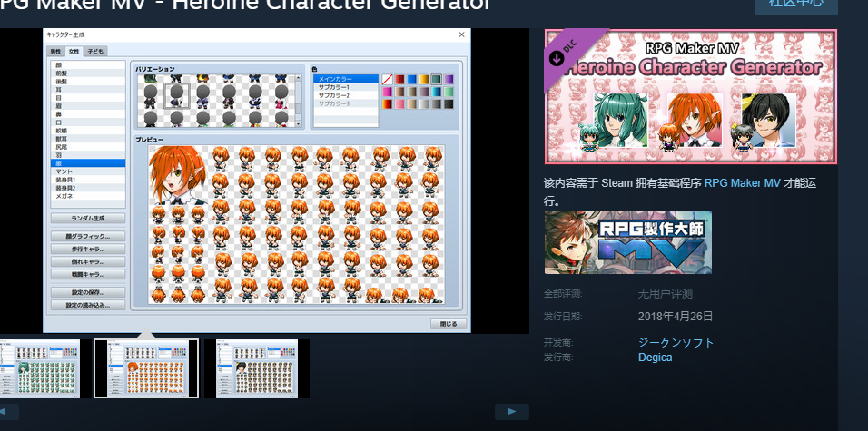Image resolution: width=868 pixels, height=431 pixels.
Task: Select 後髪 in the parts list
Action: (x=88, y=82)
